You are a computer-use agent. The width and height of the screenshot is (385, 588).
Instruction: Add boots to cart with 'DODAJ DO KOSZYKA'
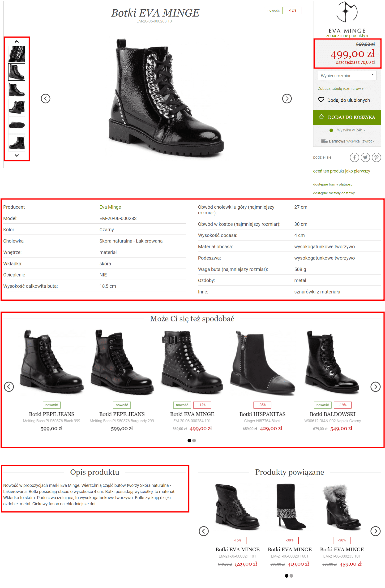point(347,117)
